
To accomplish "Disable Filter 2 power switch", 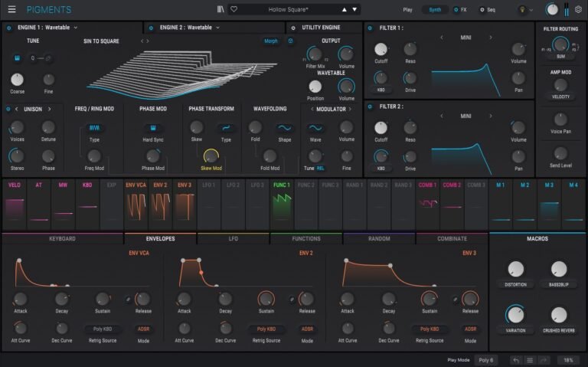I will (x=370, y=107).
